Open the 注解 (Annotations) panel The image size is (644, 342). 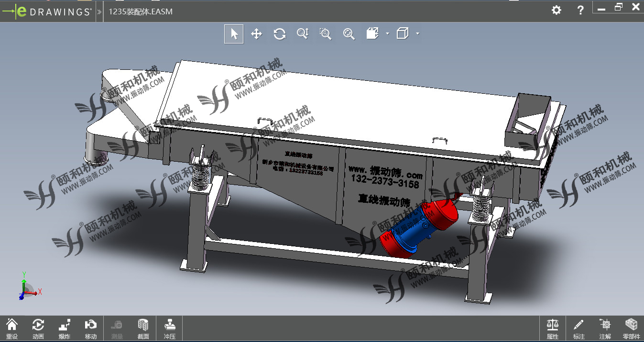tap(605, 329)
